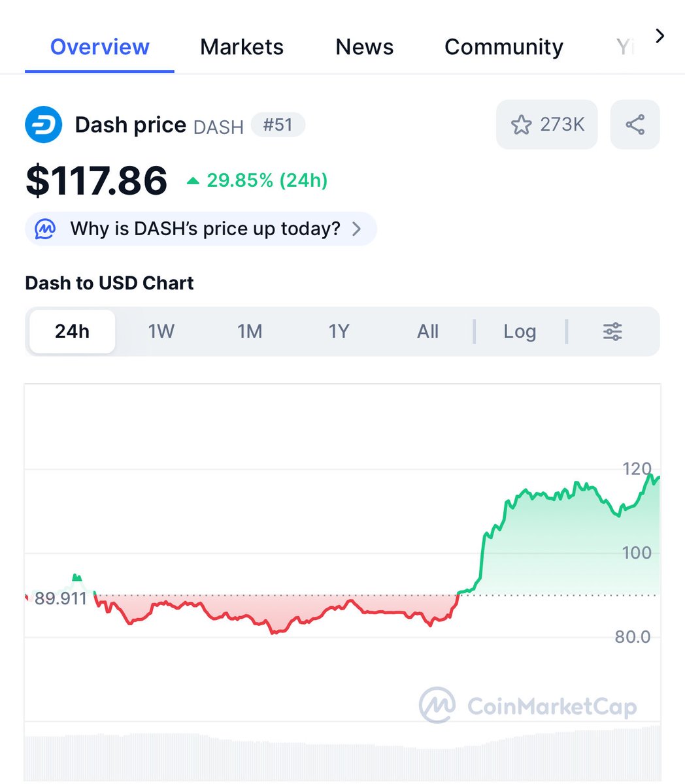Toggle the Log scale option

coord(520,332)
